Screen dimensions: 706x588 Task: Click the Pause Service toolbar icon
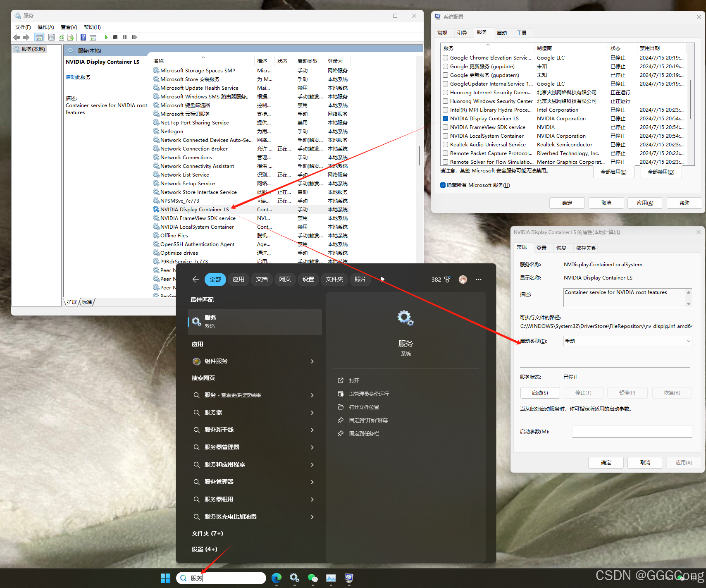[x=125, y=37]
